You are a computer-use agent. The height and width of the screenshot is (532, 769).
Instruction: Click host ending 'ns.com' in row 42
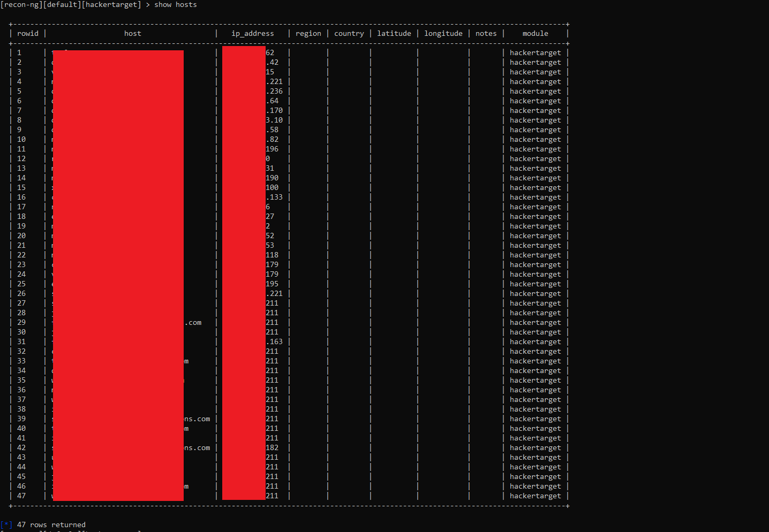click(x=197, y=447)
